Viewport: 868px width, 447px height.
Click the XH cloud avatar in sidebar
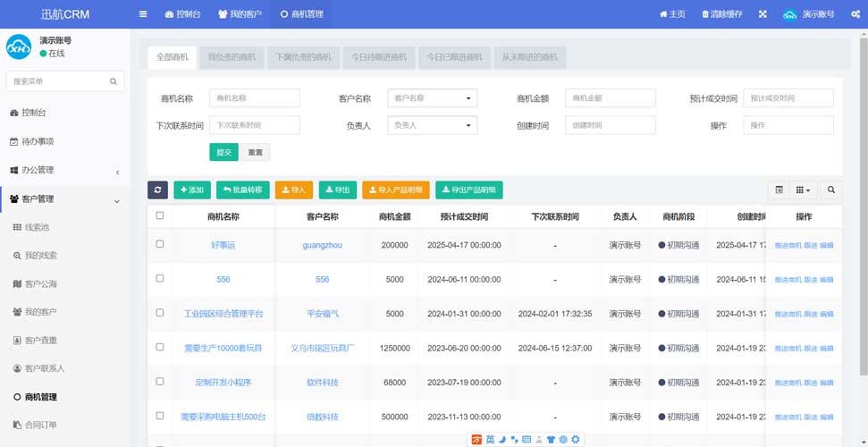(19, 46)
